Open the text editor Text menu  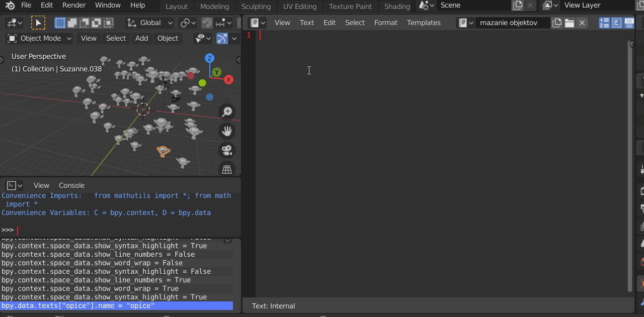[x=307, y=23]
